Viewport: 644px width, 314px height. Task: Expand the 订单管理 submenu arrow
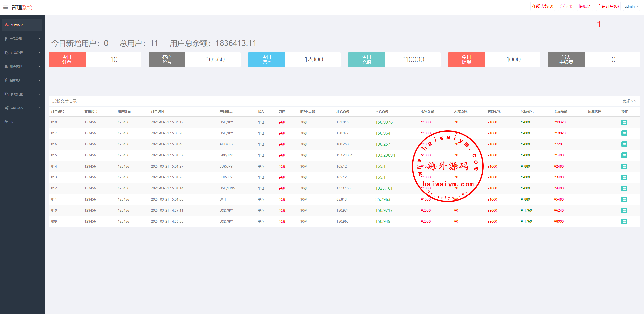coord(39,53)
